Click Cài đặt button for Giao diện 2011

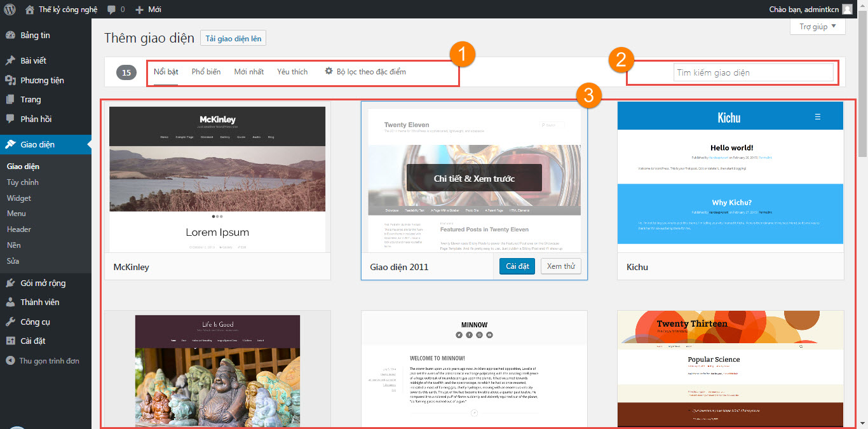[x=517, y=266]
